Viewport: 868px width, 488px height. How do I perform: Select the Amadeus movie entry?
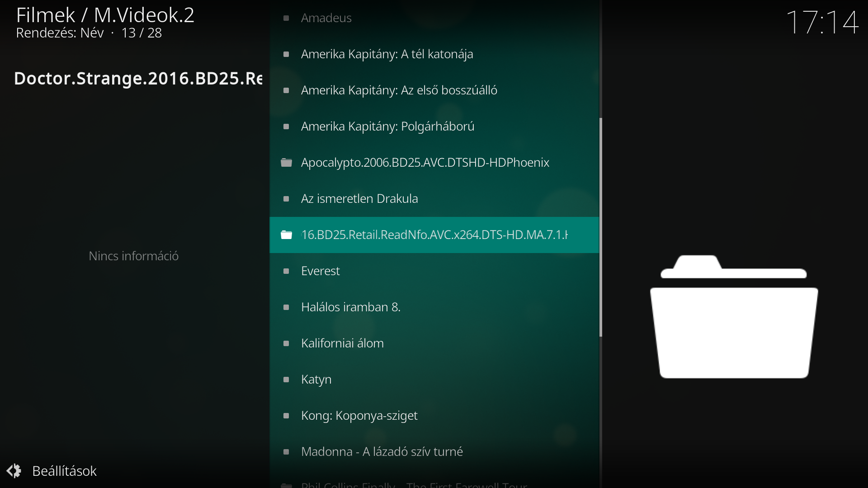(434, 18)
